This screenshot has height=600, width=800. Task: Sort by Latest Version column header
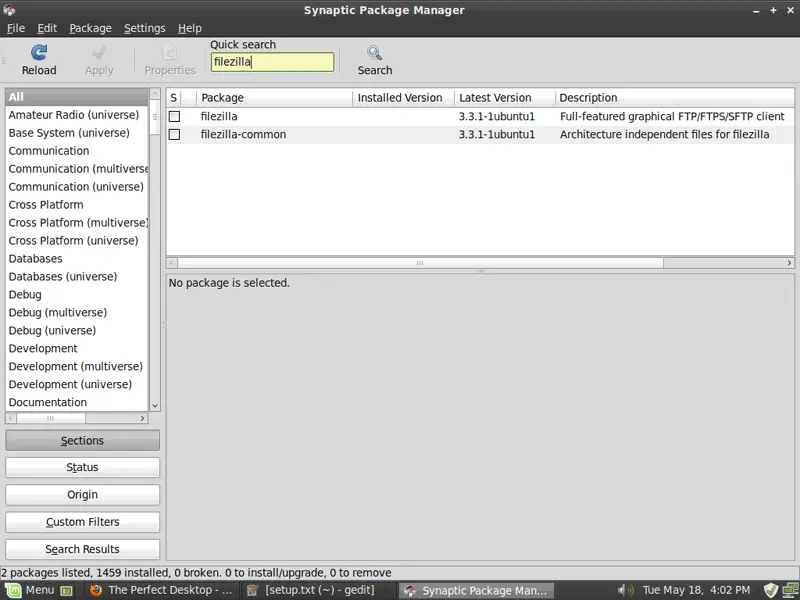click(x=505, y=97)
